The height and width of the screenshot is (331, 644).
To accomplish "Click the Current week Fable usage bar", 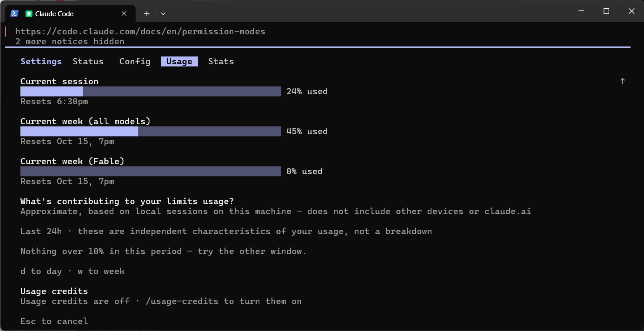I will tap(151, 171).
